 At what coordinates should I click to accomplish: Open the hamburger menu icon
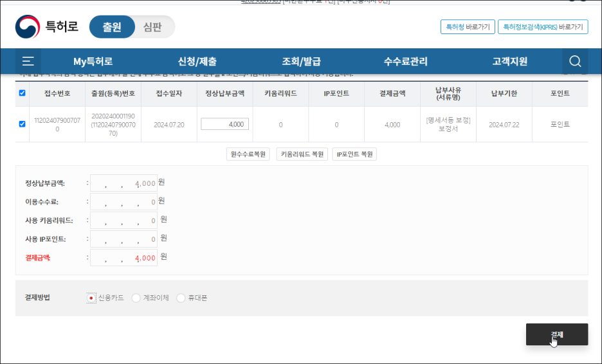click(28, 61)
